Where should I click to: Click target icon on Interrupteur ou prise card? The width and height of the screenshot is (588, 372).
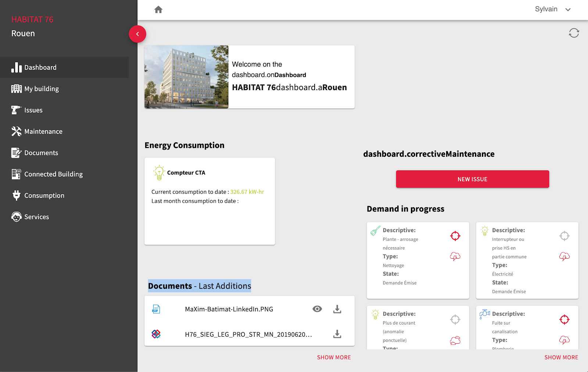(x=564, y=236)
